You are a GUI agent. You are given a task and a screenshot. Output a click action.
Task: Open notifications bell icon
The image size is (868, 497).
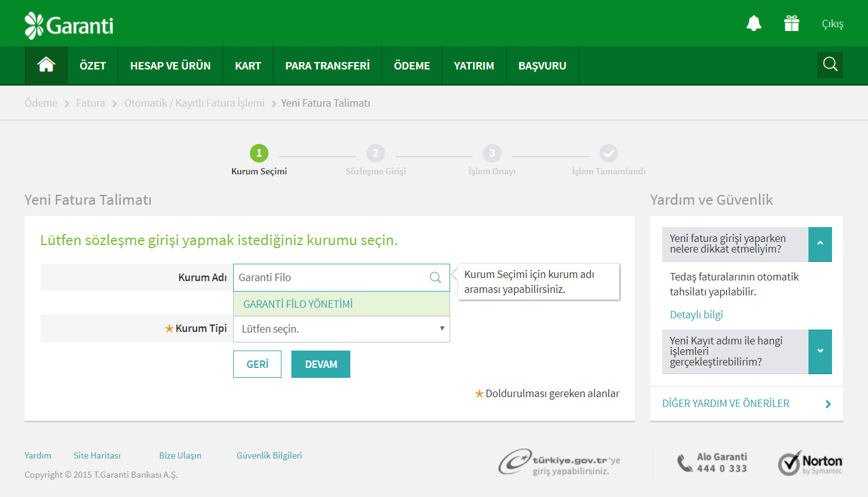(754, 24)
